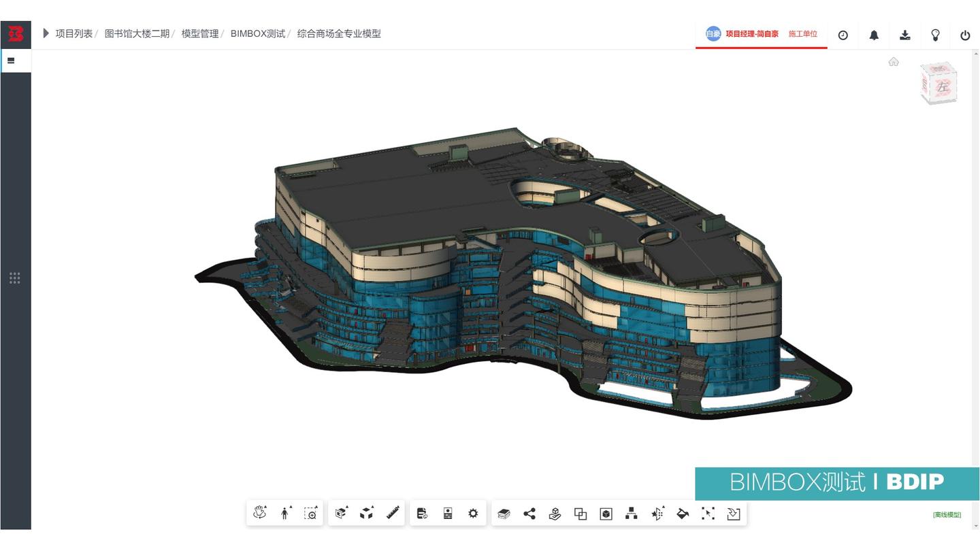980x551 pixels.
Task: Expand the project list breadcrumb arrow
Action: tap(45, 33)
